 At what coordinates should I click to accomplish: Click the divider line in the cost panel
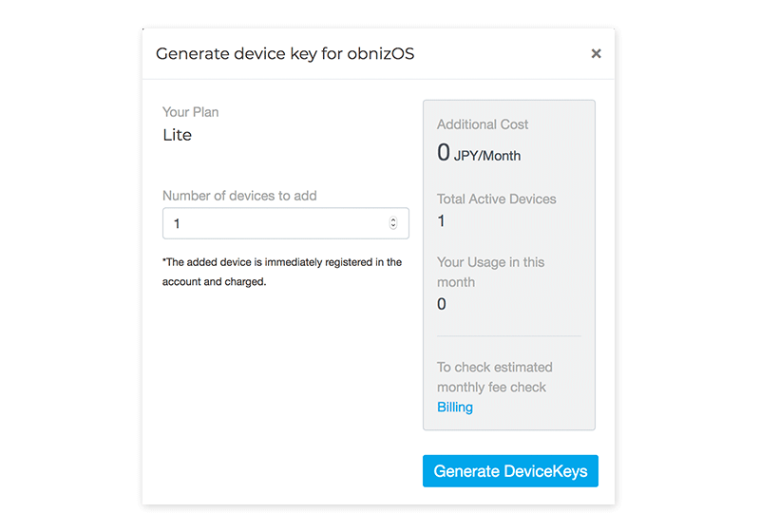(x=509, y=335)
